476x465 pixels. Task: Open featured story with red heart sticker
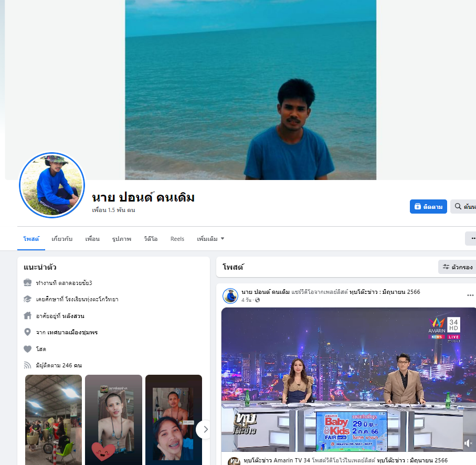pos(113,420)
